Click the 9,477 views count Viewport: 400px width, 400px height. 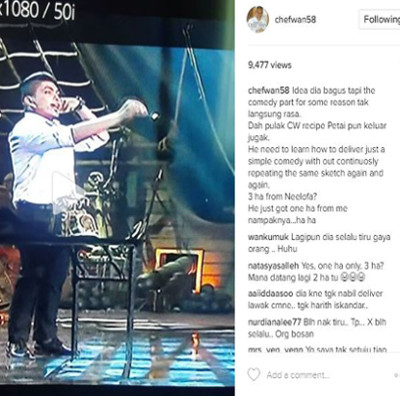269,65
